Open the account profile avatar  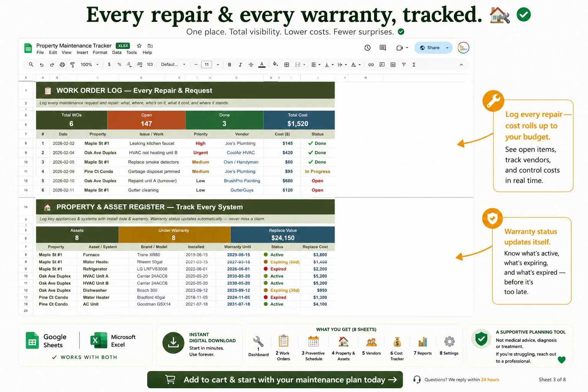464,48
